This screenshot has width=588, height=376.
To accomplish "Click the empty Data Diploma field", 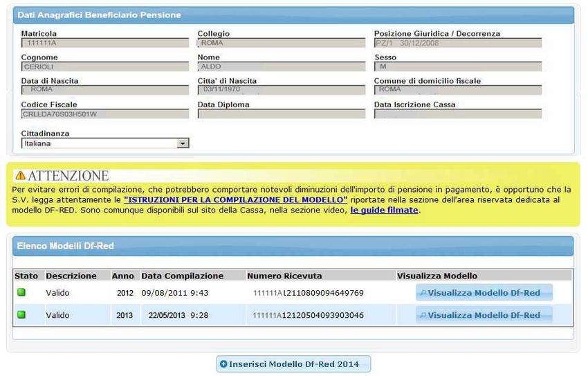I will [281, 114].
